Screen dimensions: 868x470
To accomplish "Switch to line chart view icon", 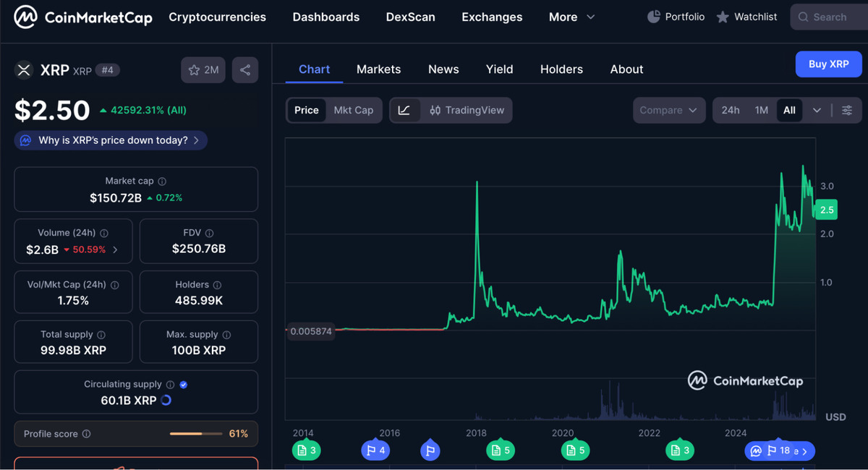I will tap(404, 110).
